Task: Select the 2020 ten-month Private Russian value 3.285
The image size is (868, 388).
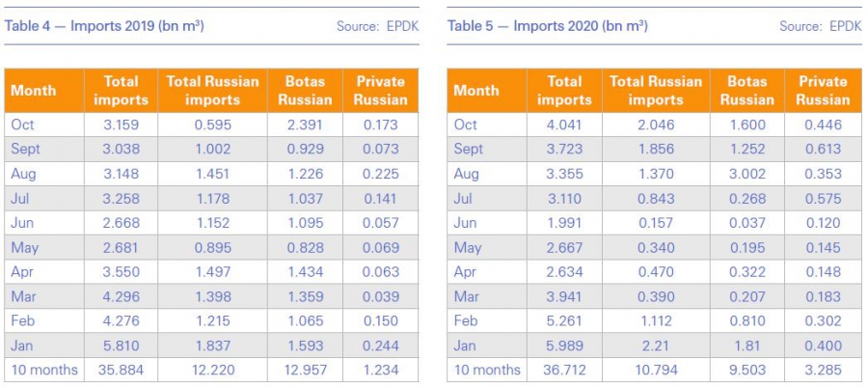Action: pyautogui.click(x=823, y=370)
